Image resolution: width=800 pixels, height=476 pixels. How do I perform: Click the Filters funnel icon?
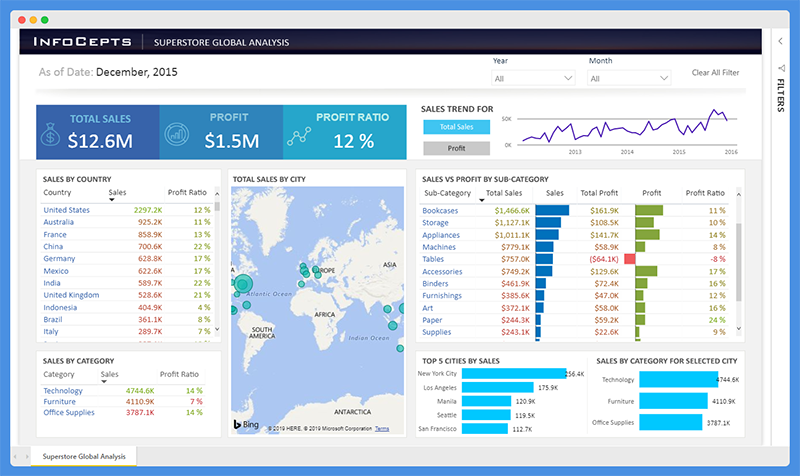(x=780, y=68)
